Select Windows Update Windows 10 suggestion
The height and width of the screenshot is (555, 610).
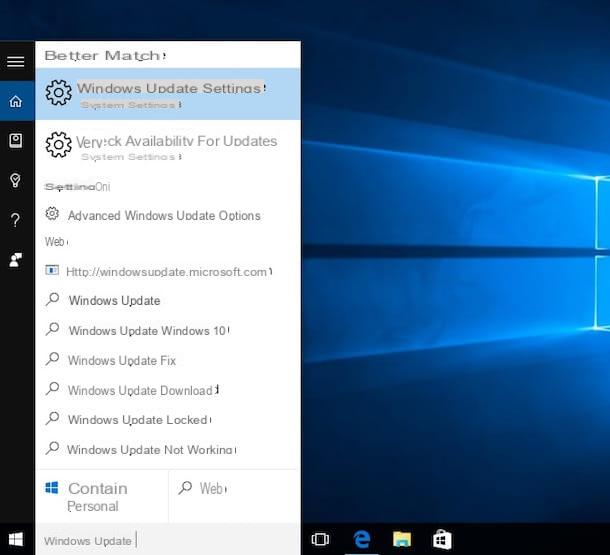point(168,331)
